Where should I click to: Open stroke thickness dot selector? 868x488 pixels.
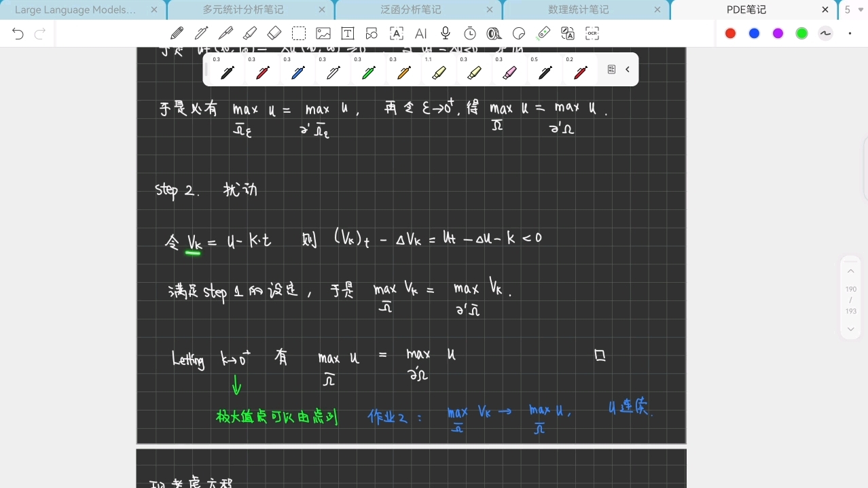pos(850,33)
